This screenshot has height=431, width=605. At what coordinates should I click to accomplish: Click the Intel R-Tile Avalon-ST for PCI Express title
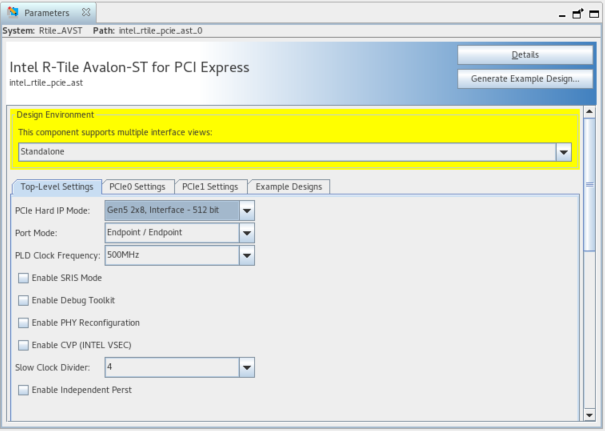129,68
